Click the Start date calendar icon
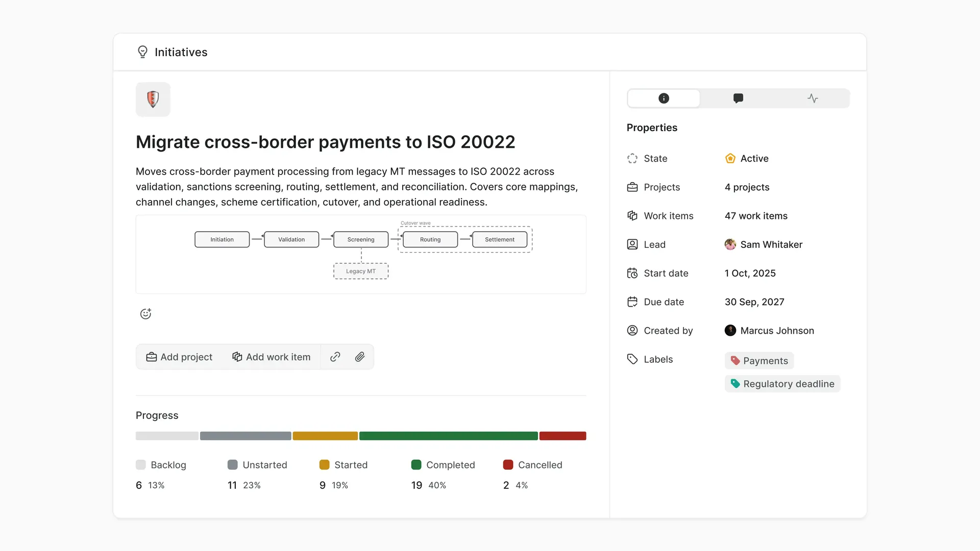 click(x=632, y=273)
